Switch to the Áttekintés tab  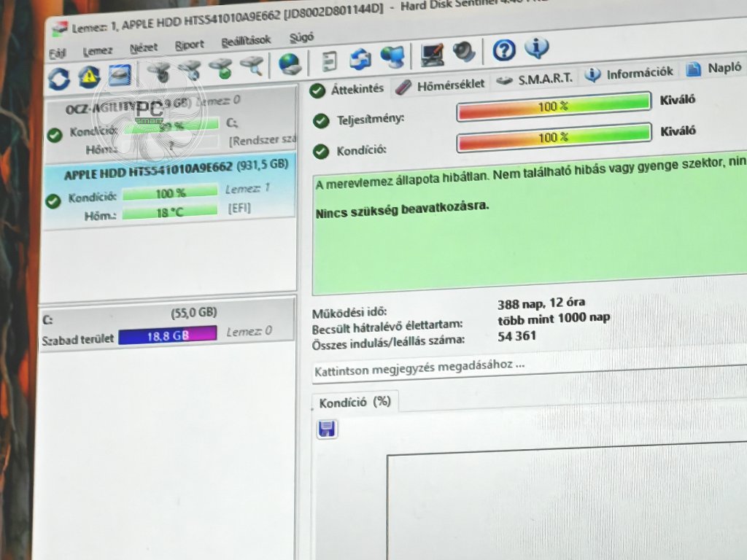[x=347, y=89]
